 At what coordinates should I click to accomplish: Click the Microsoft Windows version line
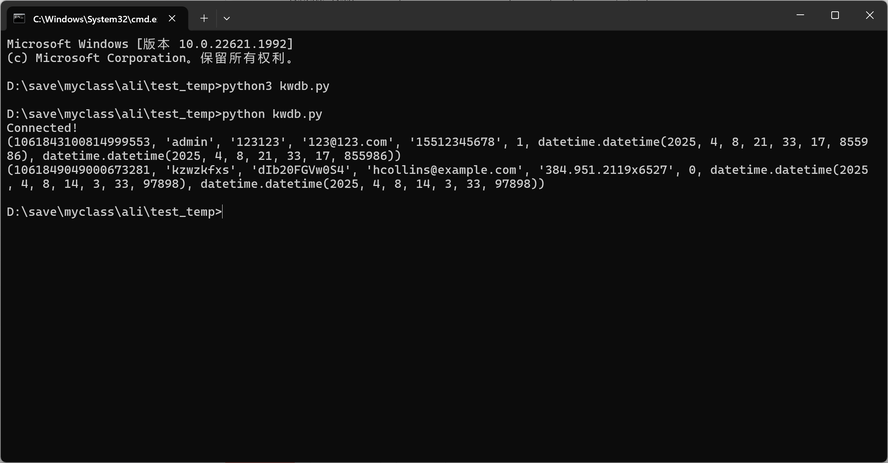pyautogui.click(x=150, y=44)
